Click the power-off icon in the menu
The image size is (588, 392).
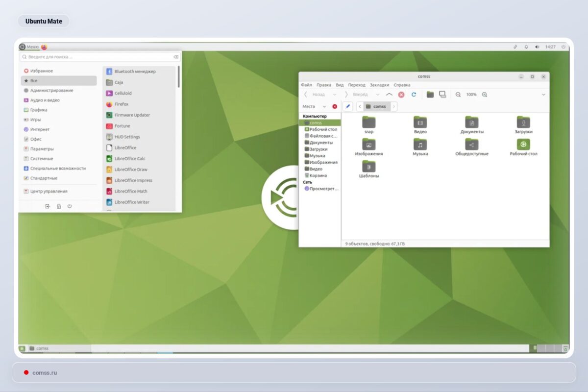point(69,206)
